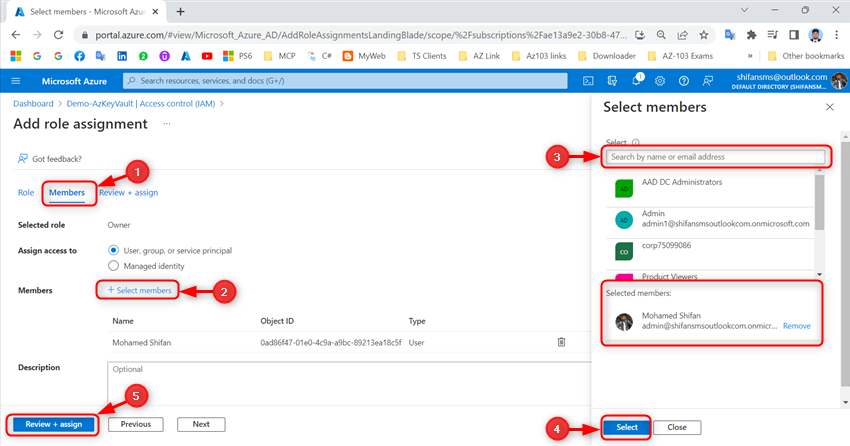Choose corp75099086 from the list
The height and width of the screenshot is (446, 850).
pyautogui.click(x=710, y=252)
